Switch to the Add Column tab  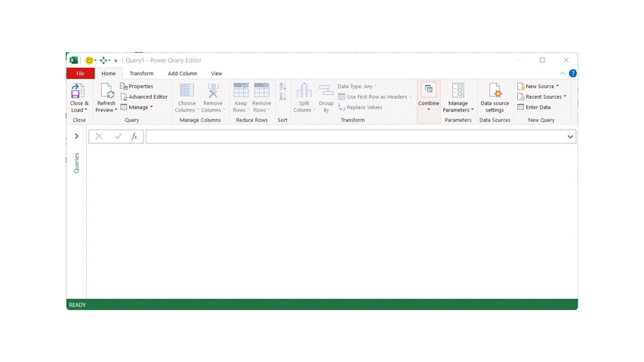[x=183, y=73]
